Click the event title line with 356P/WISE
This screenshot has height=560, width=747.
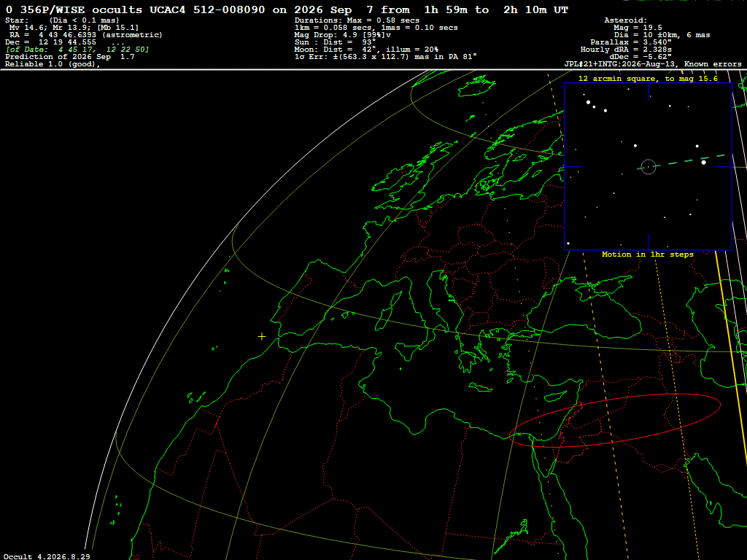coord(287,10)
